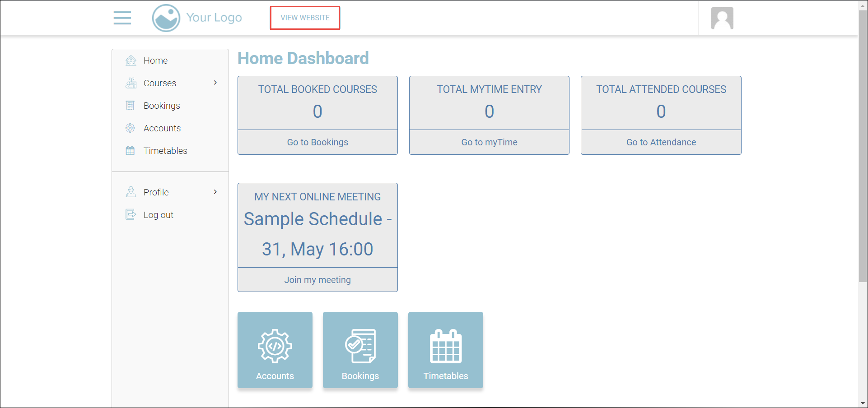868x408 pixels.
Task: Open the user avatar profile icon
Action: (722, 19)
